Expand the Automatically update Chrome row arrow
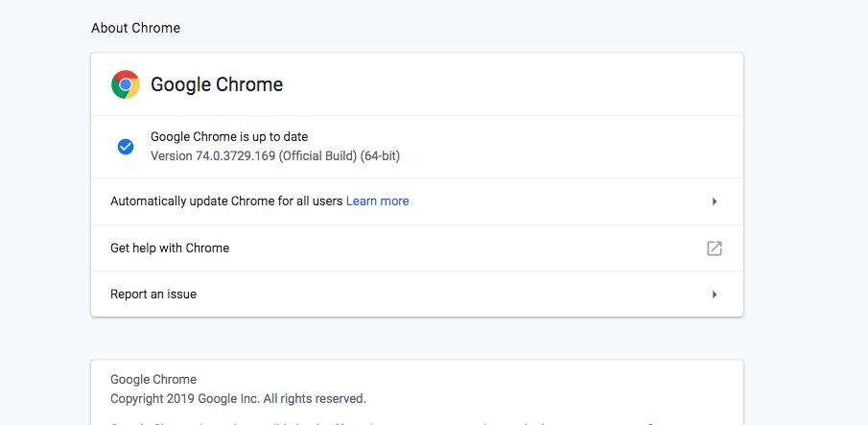 point(715,201)
